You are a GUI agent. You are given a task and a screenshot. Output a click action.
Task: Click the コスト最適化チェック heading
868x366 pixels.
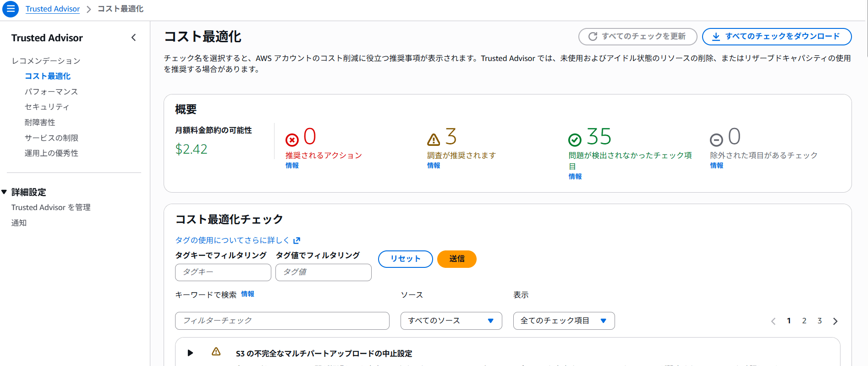229,219
